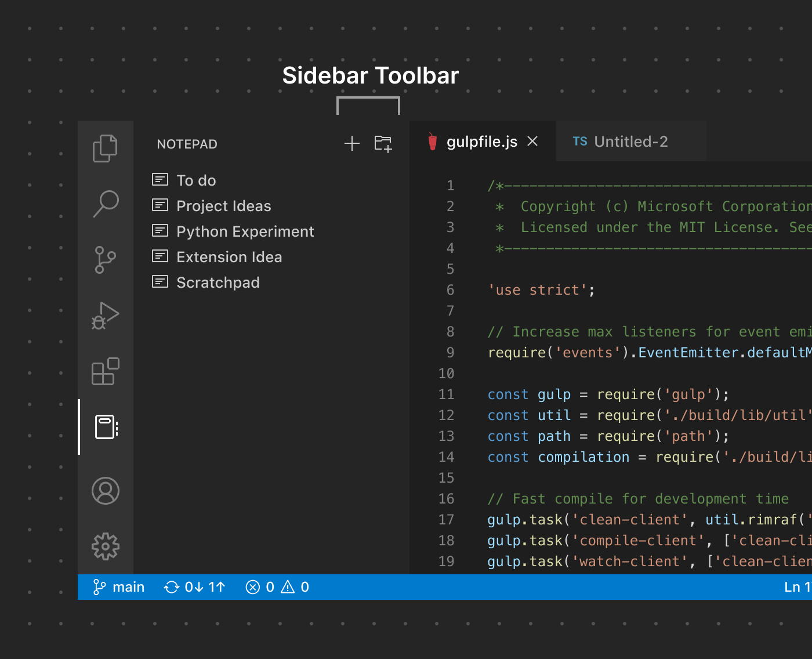
Task: Open the To do note
Action: (x=196, y=180)
